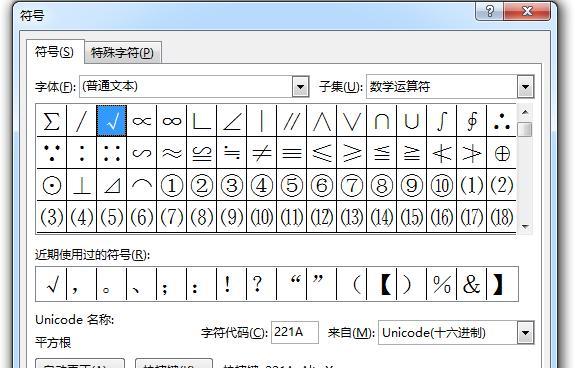The image size is (575, 368).
Task: Choose parenthesized (18) symbol
Action: [x=502, y=217]
